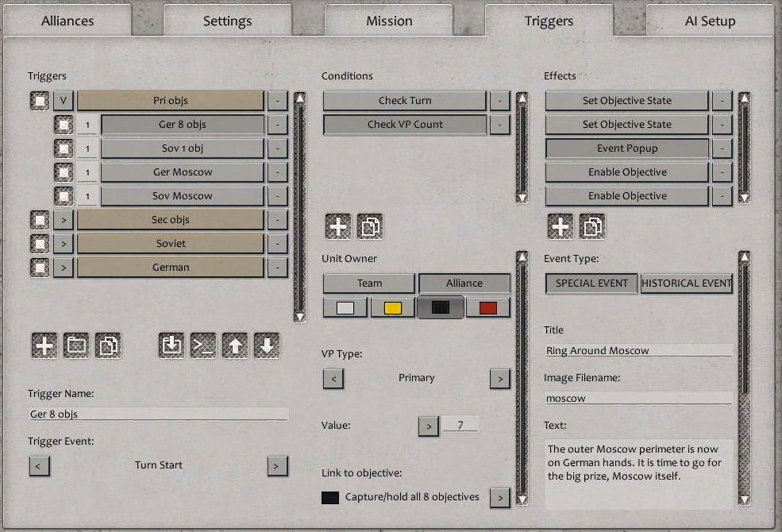Open the trigger script console icon
This screenshot has height=532, width=782.
[203, 345]
